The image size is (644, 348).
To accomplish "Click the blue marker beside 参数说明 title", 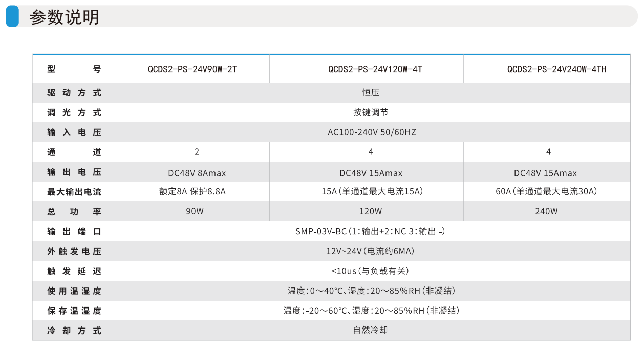I will point(12,17).
